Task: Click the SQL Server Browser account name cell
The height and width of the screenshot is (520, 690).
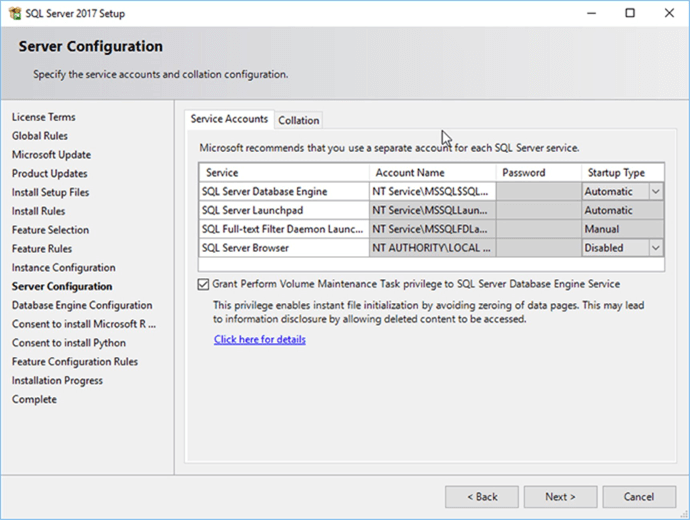Action: click(x=431, y=248)
